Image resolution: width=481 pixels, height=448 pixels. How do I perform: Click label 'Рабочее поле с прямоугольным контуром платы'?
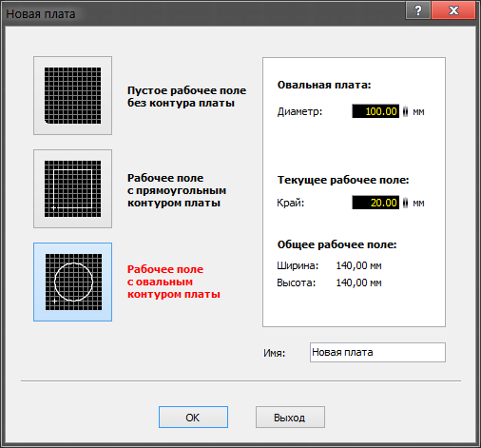[x=177, y=190]
